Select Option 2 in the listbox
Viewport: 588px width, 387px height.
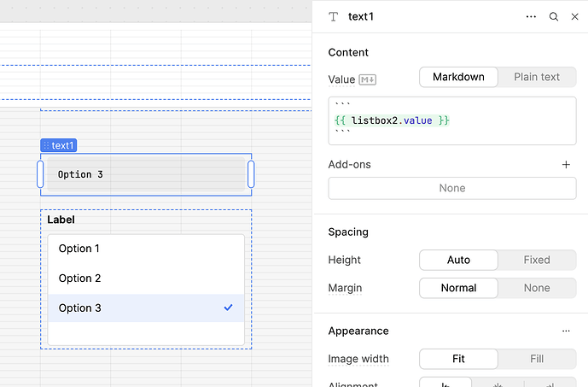[x=146, y=279]
